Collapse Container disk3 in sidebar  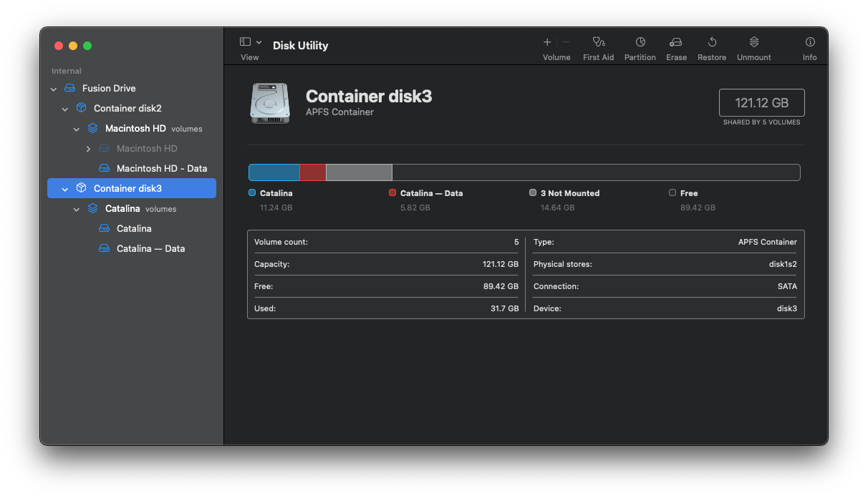65,189
